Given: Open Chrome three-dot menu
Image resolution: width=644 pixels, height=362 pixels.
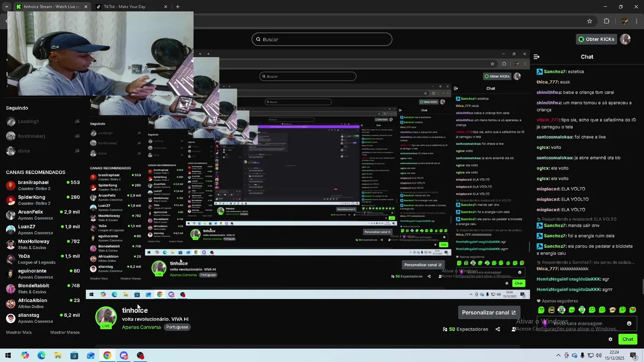Looking at the screenshot, I should tap(637, 21).
